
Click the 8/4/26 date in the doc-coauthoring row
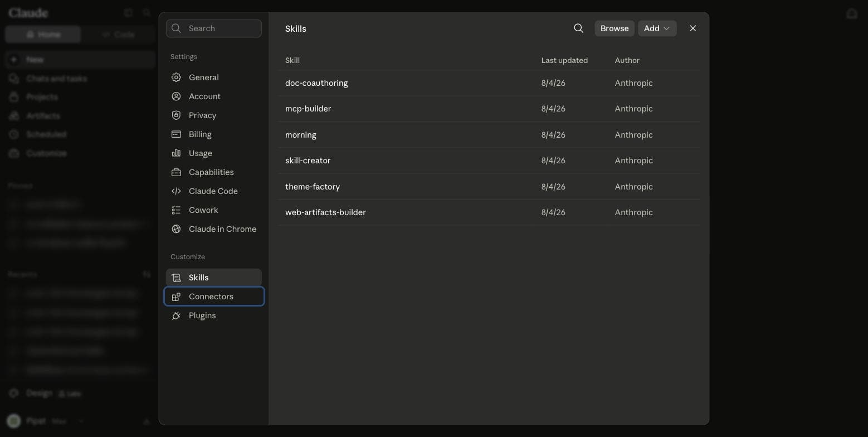pyautogui.click(x=553, y=83)
